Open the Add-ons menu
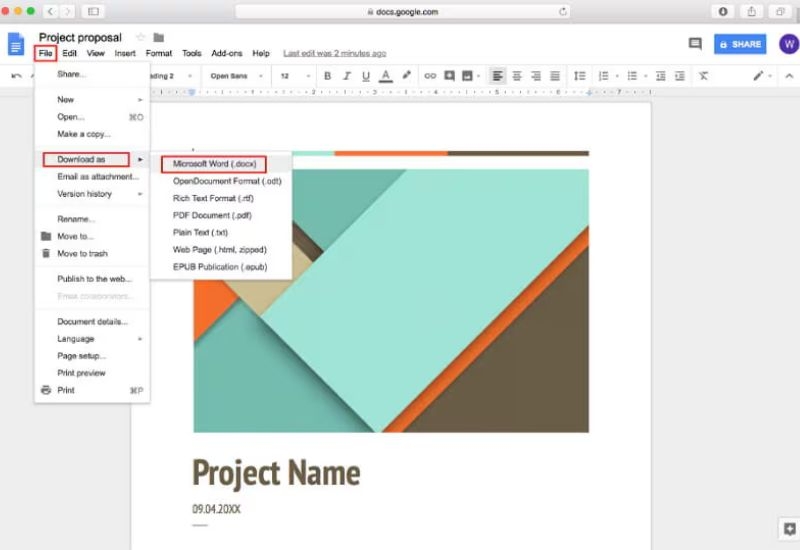The width and height of the screenshot is (800, 550). pyautogui.click(x=227, y=53)
